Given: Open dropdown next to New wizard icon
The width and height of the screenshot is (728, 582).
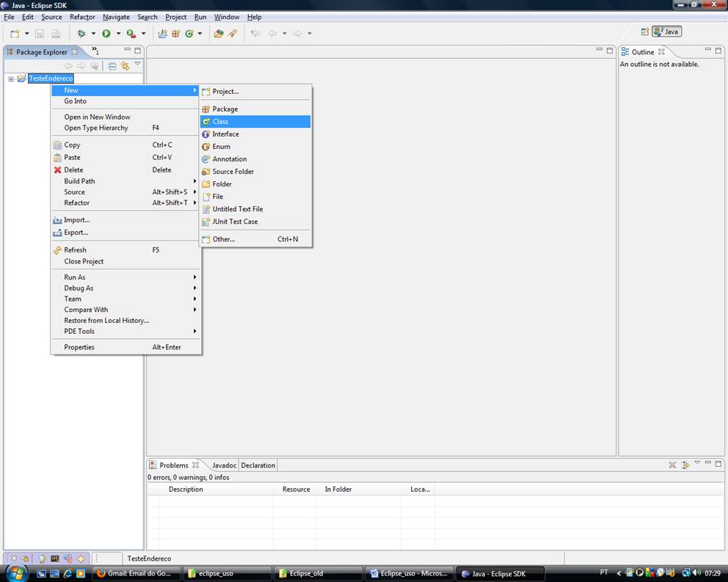Looking at the screenshot, I should point(27,34).
